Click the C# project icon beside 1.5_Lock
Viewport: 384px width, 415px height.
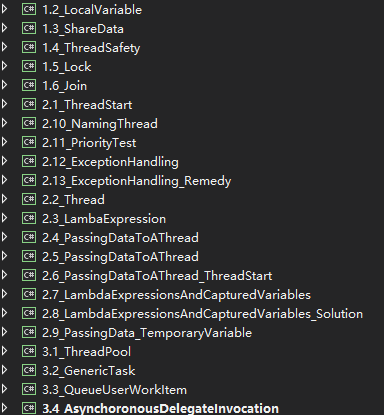point(29,66)
